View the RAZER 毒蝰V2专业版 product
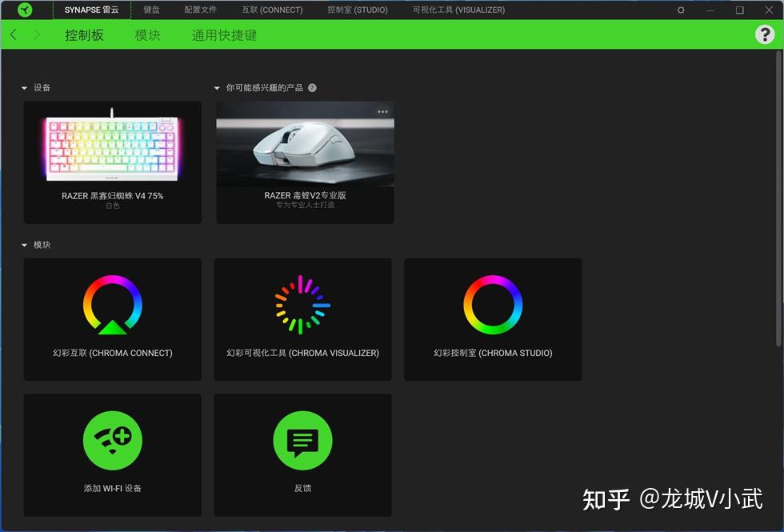Image resolution: width=784 pixels, height=532 pixels. click(x=304, y=160)
